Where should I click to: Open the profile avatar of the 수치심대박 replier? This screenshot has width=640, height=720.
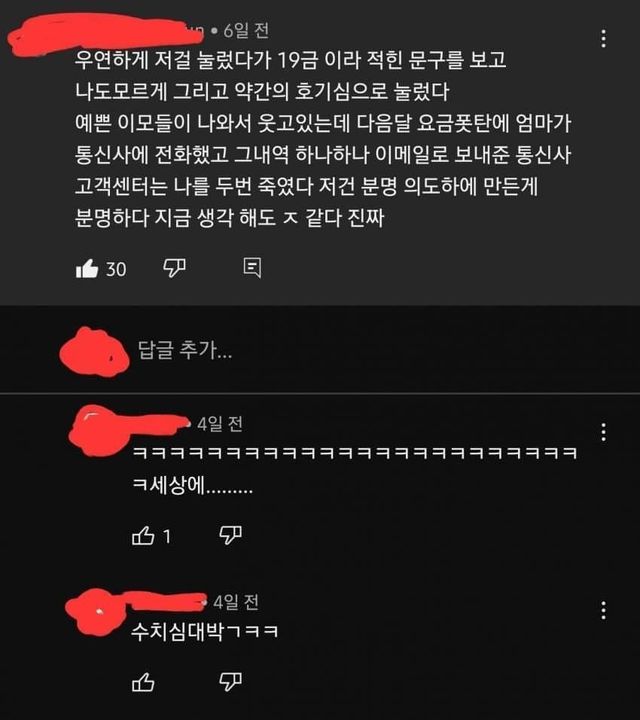click(95, 612)
